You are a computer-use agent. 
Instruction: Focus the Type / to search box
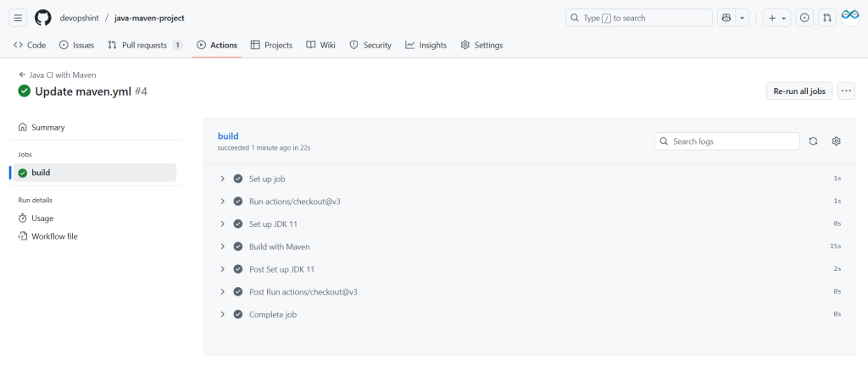coord(639,18)
